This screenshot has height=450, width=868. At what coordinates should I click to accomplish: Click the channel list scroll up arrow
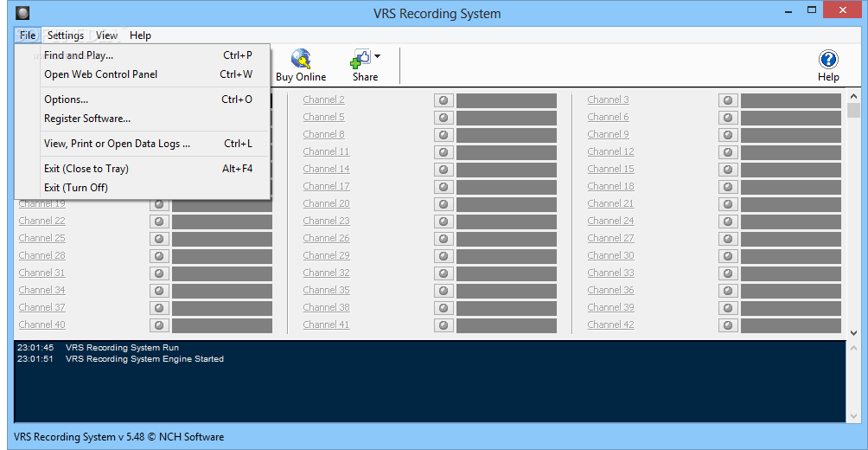pos(853,95)
